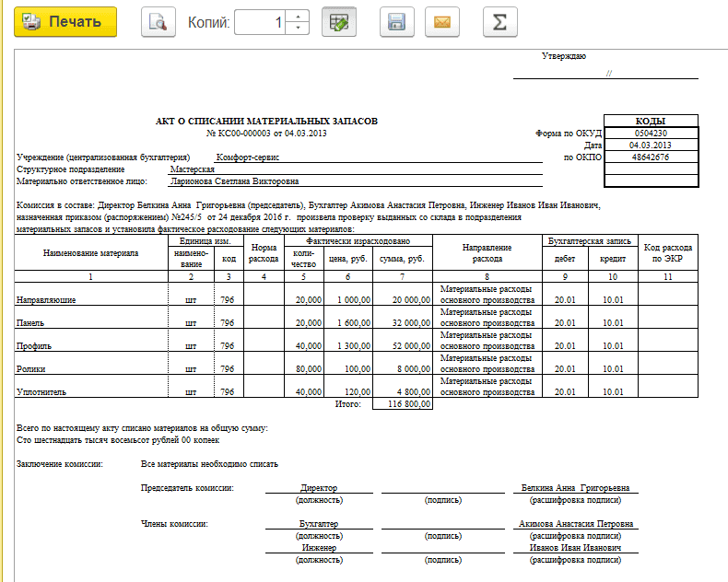The image size is (728, 582).
Task: Select the Норма расхода column header
Action: click(x=264, y=253)
